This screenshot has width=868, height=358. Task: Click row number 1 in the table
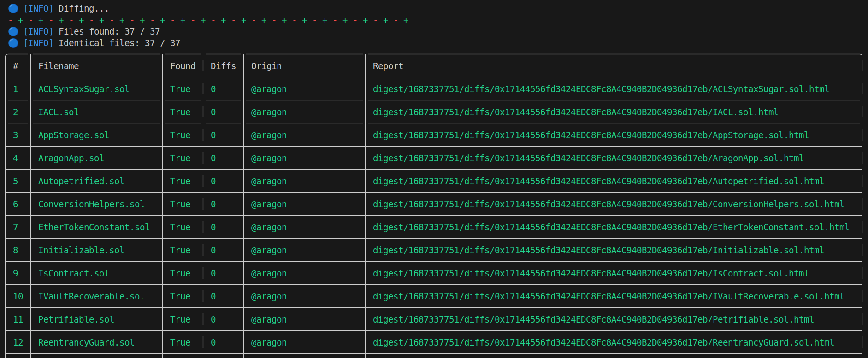(x=16, y=89)
